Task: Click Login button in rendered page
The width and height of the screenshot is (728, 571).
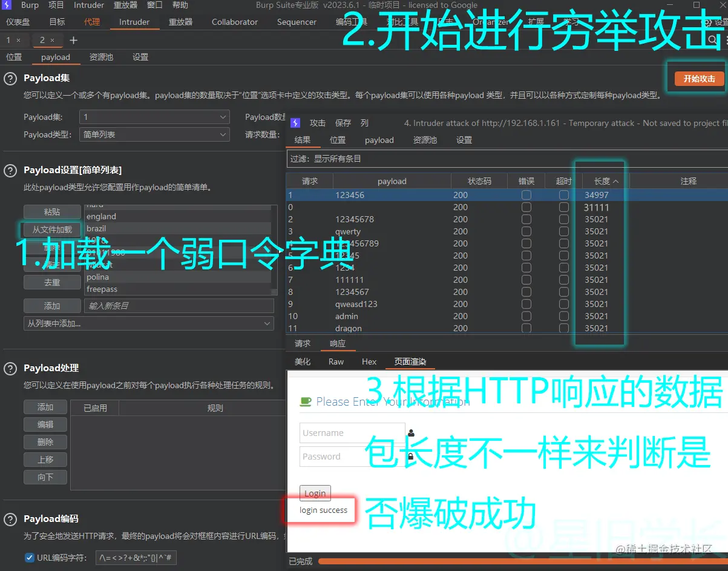Action: click(x=315, y=493)
